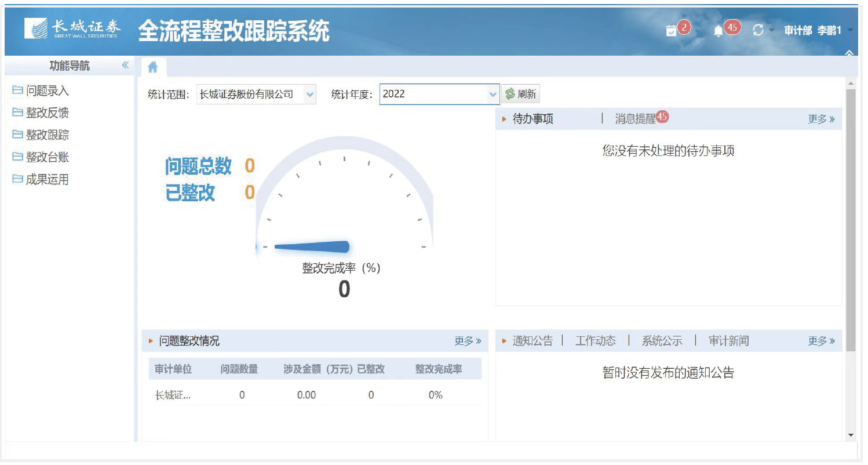Open the notification bell icon

(x=719, y=31)
